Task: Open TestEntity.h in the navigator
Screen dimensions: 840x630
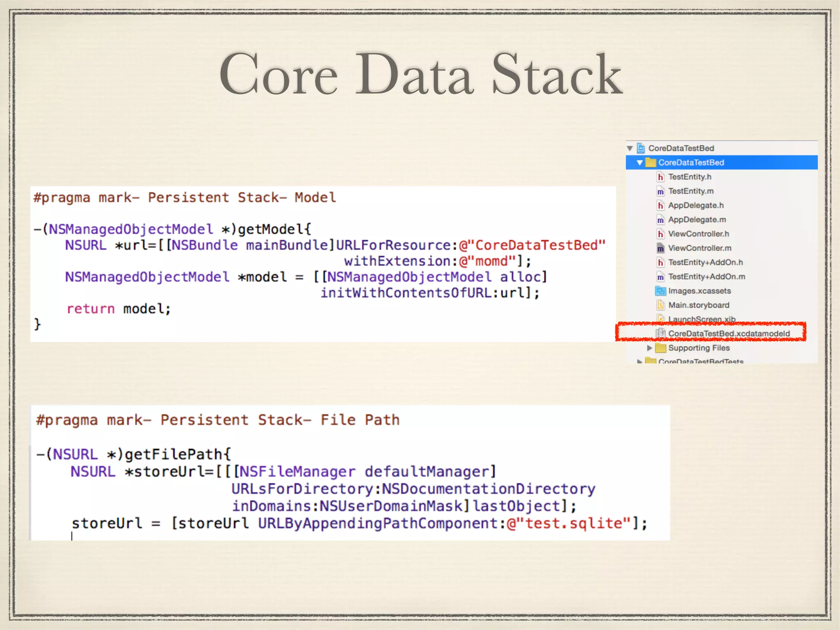Action: [x=690, y=177]
